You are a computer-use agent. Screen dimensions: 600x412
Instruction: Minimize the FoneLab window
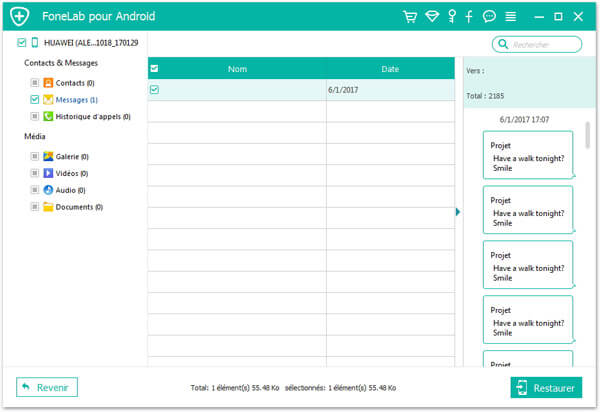[x=539, y=17]
